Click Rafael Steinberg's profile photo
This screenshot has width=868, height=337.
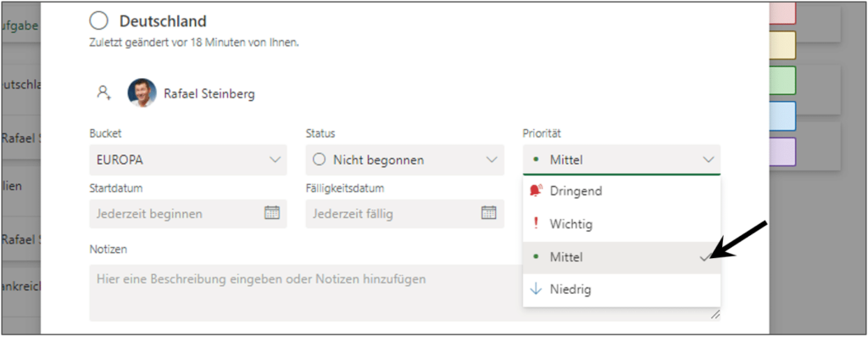pos(142,93)
